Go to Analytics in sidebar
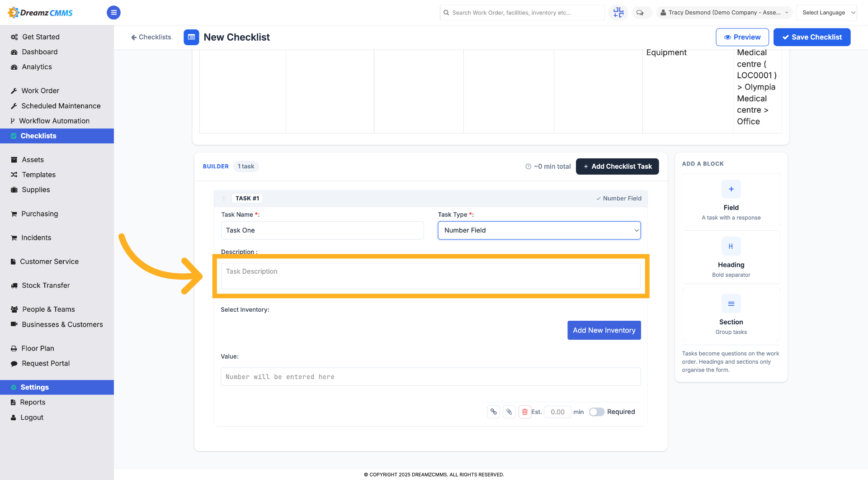The image size is (868, 480). pos(37,67)
